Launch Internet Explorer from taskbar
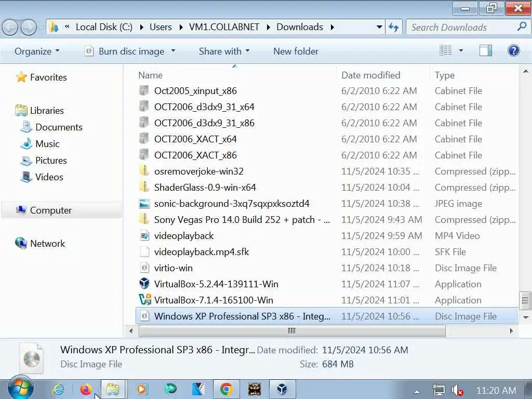The width and height of the screenshot is (532, 399). (x=58, y=389)
